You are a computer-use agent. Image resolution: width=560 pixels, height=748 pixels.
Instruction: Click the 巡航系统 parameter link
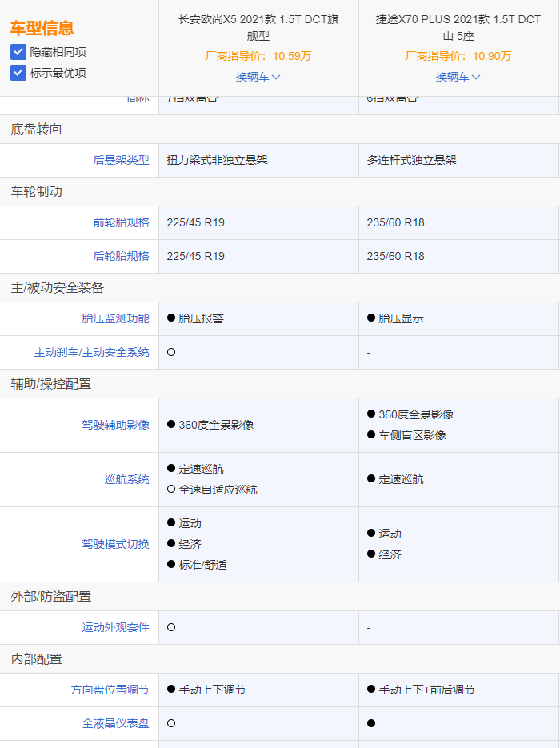[x=127, y=479]
